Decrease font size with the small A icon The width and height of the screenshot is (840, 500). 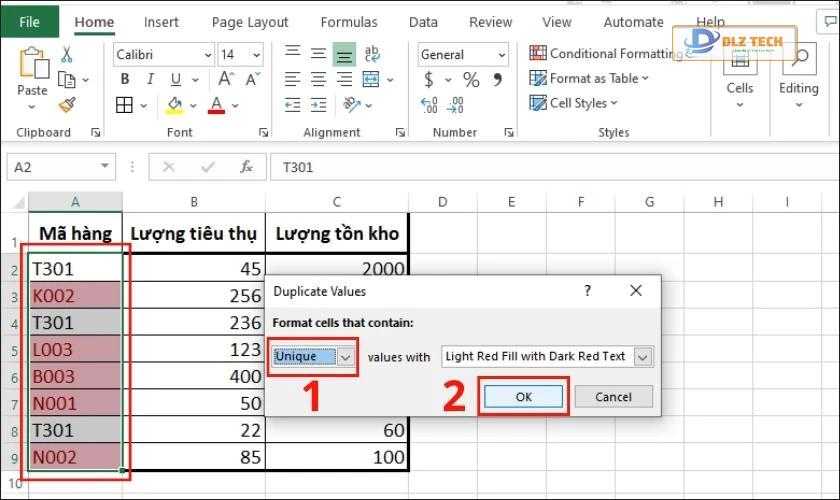point(252,79)
